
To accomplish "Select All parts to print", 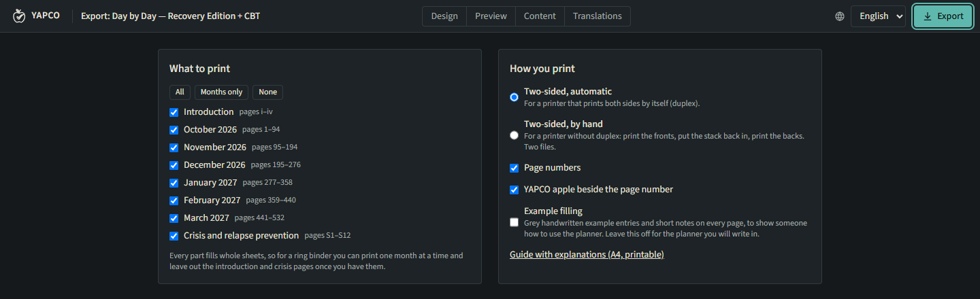I will click(x=180, y=92).
